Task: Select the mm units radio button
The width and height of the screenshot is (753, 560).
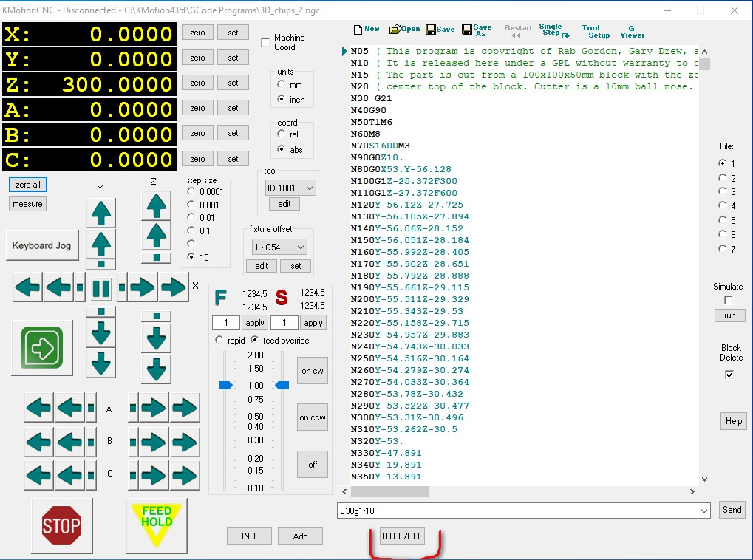Action: coord(282,85)
